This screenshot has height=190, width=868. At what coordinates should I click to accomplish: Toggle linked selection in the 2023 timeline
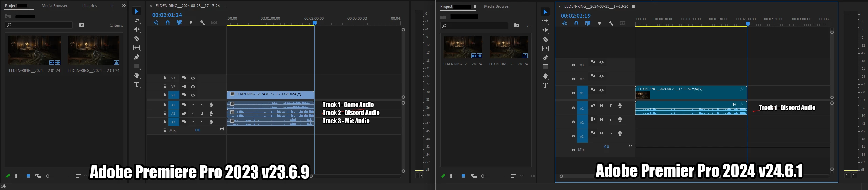(179, 23)
